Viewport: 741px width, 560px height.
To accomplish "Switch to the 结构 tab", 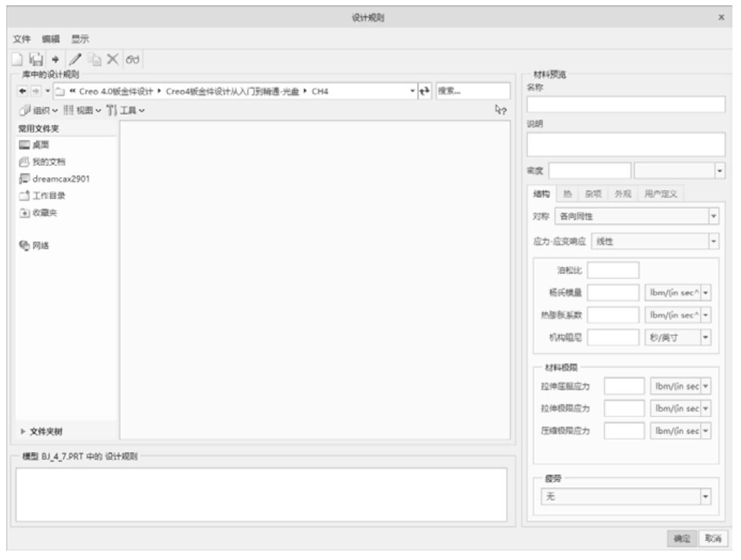I will click(x=541, y=194).
